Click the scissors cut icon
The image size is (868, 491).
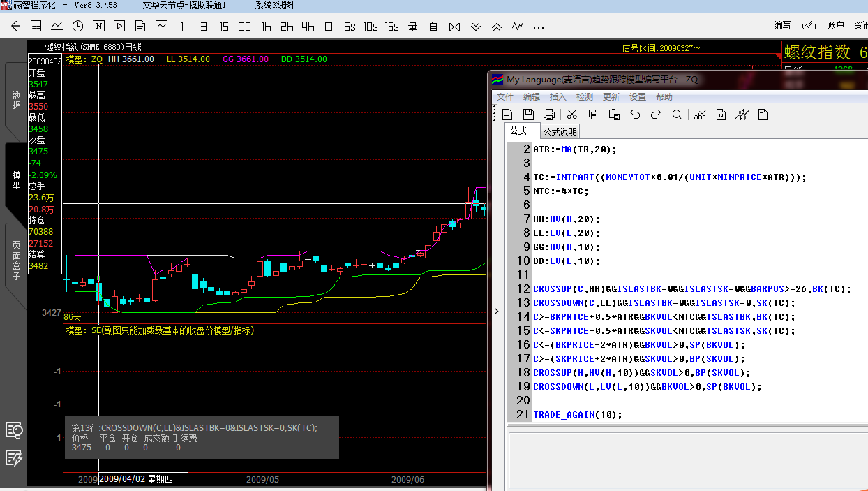pyautogui.click(x=572, y=115)
